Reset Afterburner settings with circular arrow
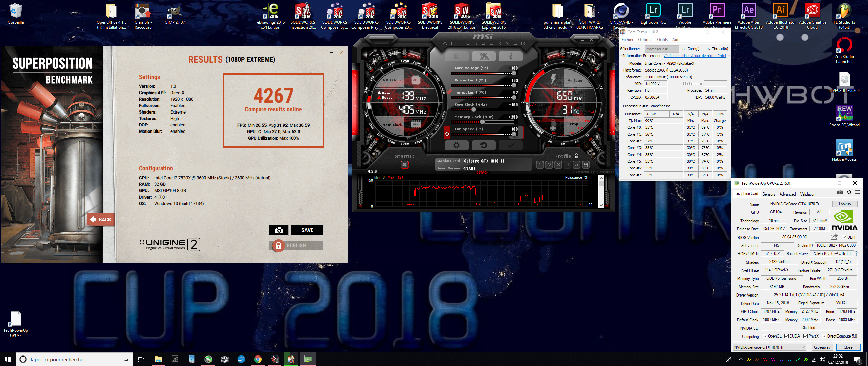This screenshot has height=366, width=868. [x=484, y=145]
